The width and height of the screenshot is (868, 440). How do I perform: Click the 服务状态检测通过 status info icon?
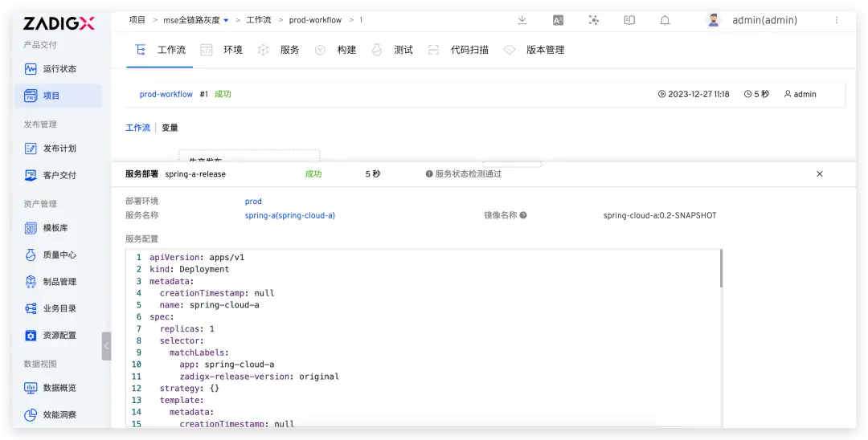click(429, 173)
